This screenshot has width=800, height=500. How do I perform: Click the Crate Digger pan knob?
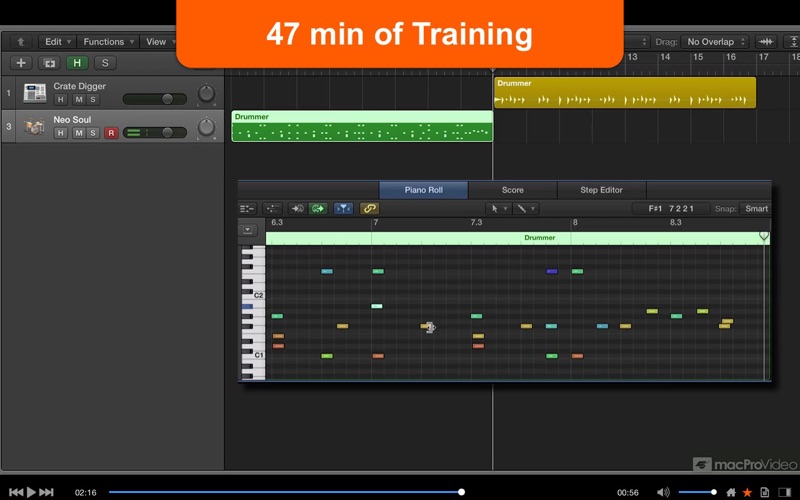206,93
